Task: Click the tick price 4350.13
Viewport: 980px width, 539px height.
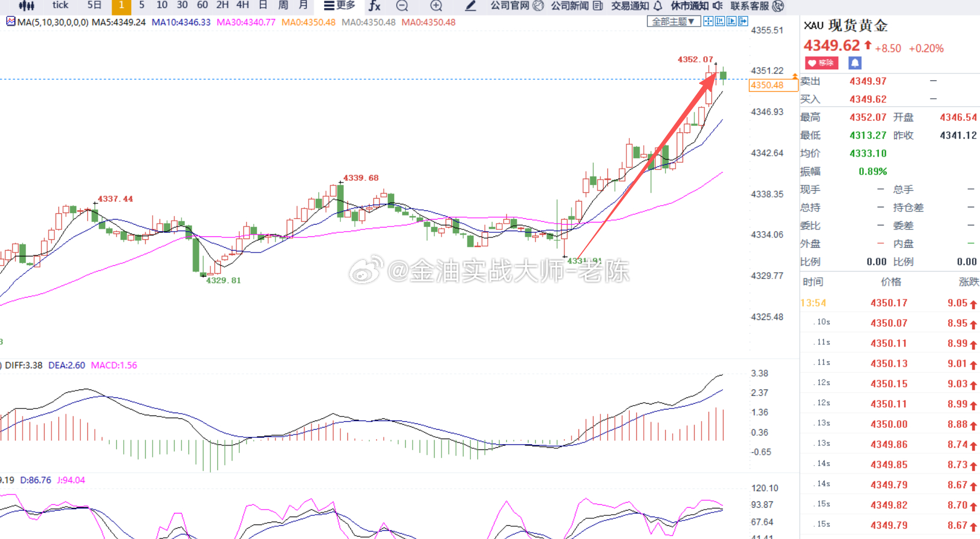Action: (889, 363)
